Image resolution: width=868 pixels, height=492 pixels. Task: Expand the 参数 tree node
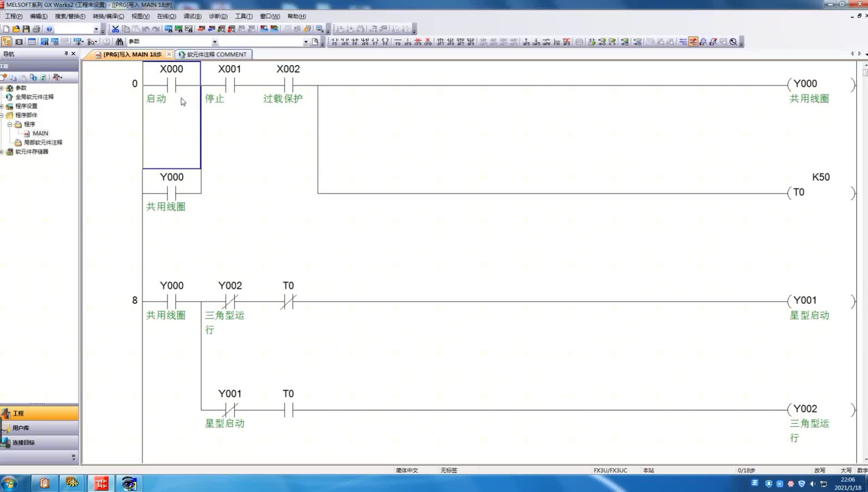2,88
